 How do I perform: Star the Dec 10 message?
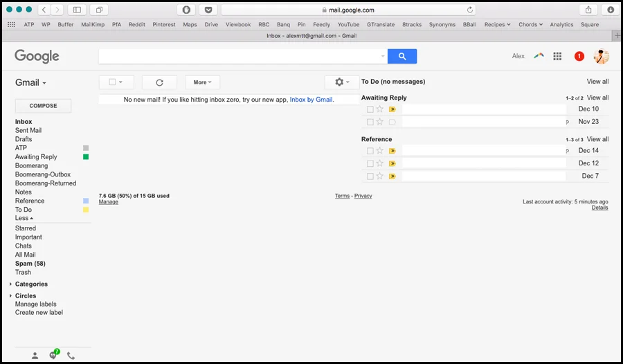tap(380, 109)
